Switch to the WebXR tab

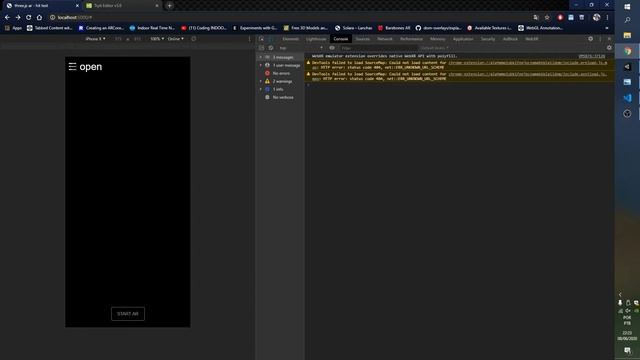(x=531, y=39)
